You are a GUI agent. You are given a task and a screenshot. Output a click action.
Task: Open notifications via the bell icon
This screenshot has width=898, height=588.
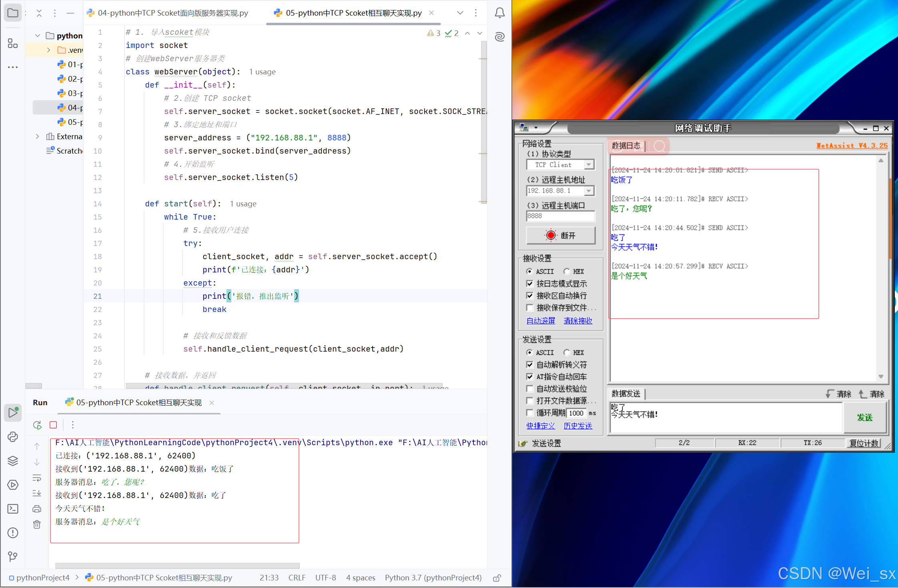tap(500, 12)
